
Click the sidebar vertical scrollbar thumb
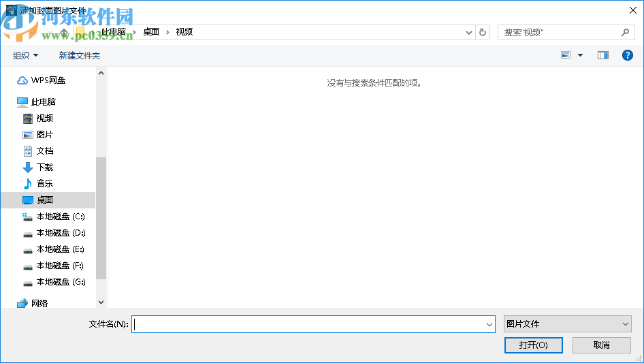point(101,219)
